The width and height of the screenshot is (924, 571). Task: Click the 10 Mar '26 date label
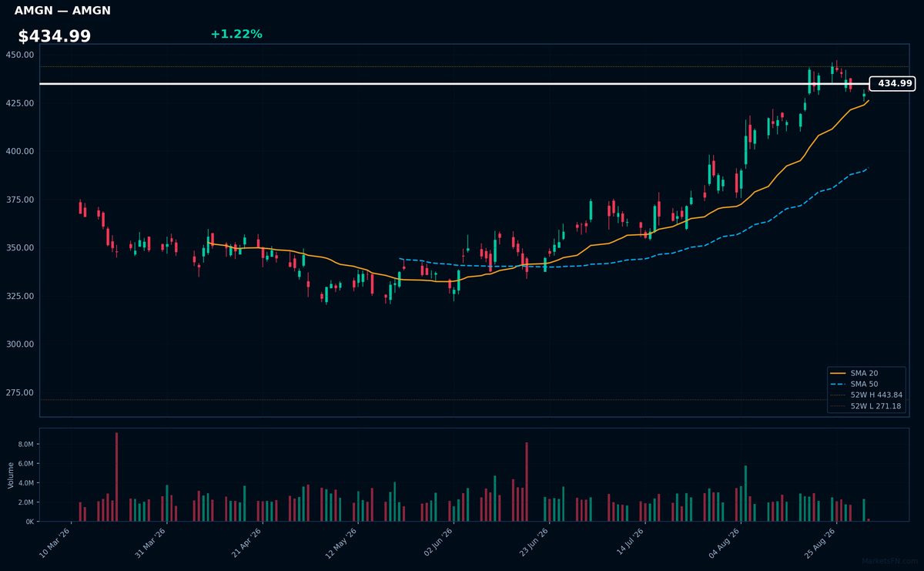pos(55,542)
